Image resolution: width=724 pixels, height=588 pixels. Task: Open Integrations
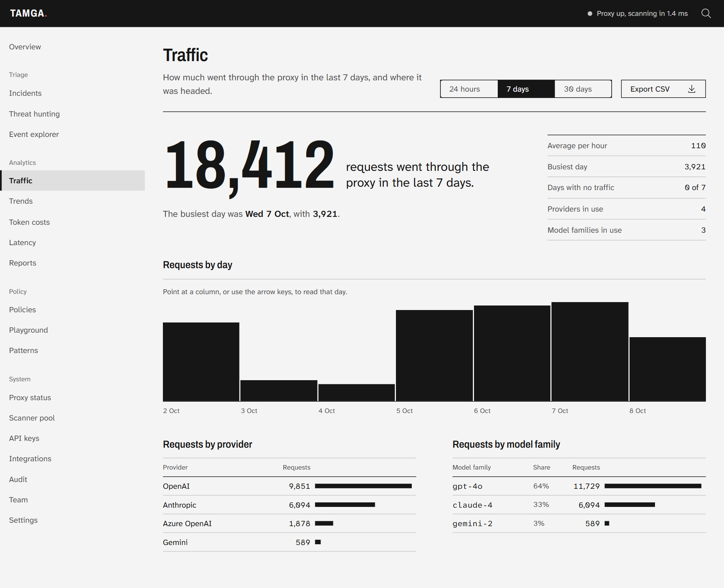pyautogui.click(x=72, y=459)
